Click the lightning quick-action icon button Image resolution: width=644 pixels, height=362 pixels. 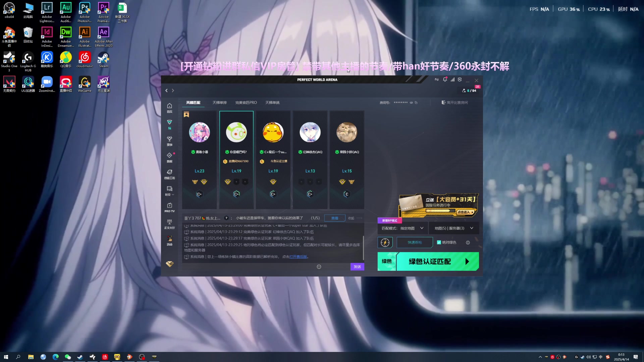click(385, 242)
